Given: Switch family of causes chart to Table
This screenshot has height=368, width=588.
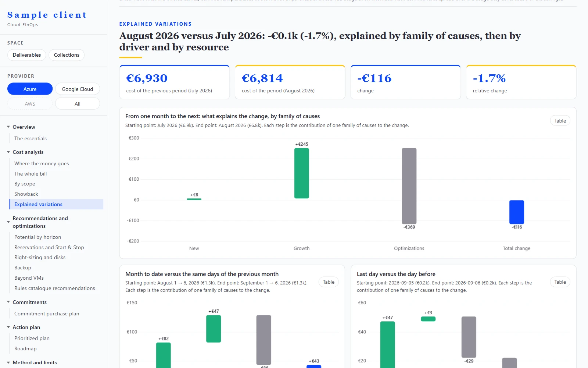Looking at the screenshot, I should [560, 121].
